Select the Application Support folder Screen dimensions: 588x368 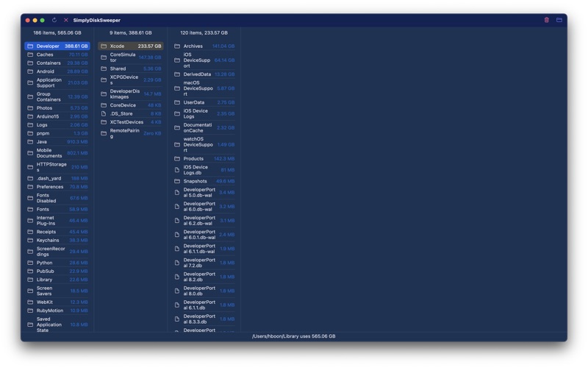click(57, 82)
